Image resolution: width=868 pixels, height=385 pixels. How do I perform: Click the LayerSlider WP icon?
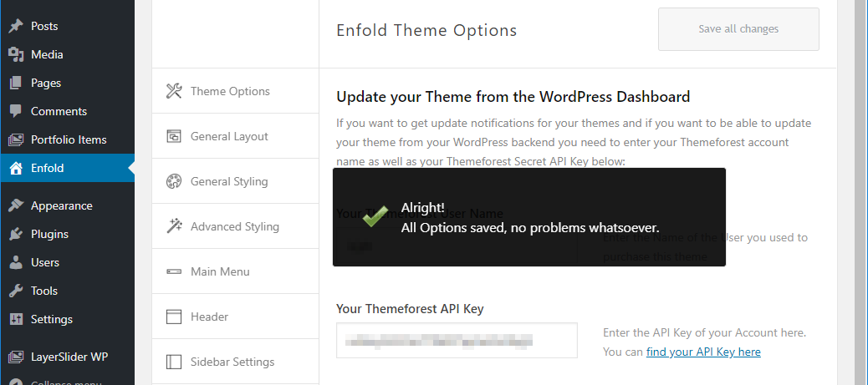(15, 357)
